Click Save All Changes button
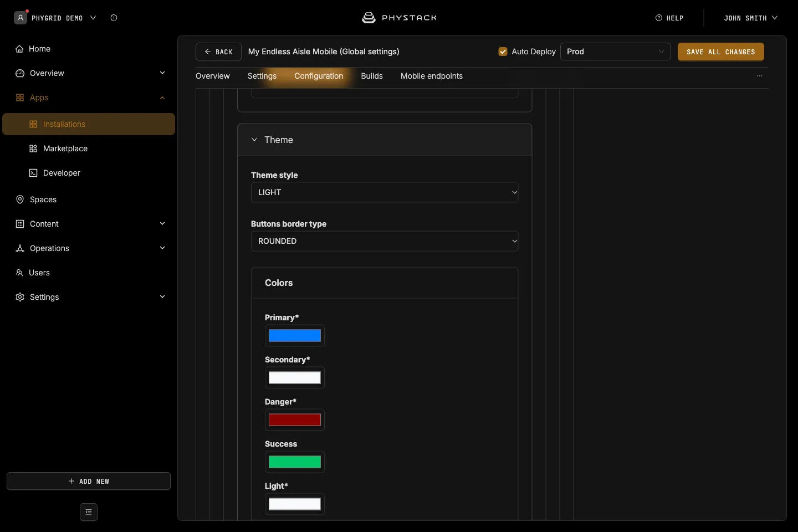 (721, 52)
